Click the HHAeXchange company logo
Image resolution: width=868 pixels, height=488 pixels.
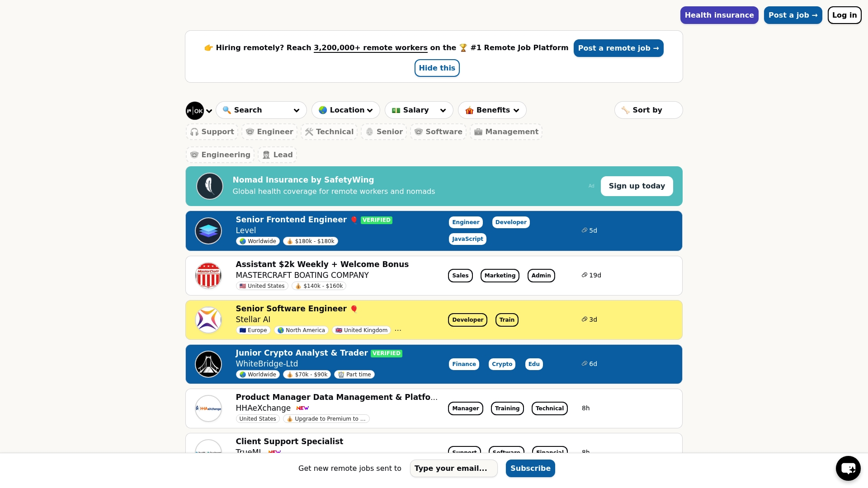tap(208, 408)
